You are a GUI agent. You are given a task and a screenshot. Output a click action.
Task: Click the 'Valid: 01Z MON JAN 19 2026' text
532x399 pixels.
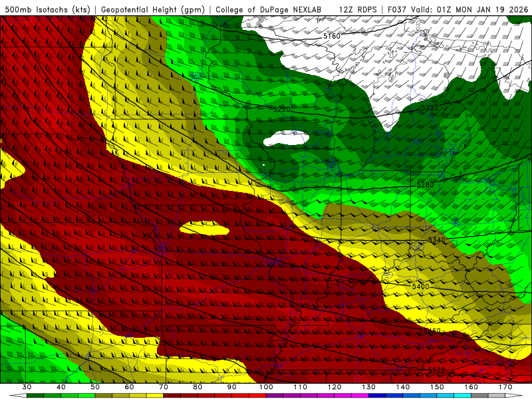pyautogui.click(x=469, y=9)
